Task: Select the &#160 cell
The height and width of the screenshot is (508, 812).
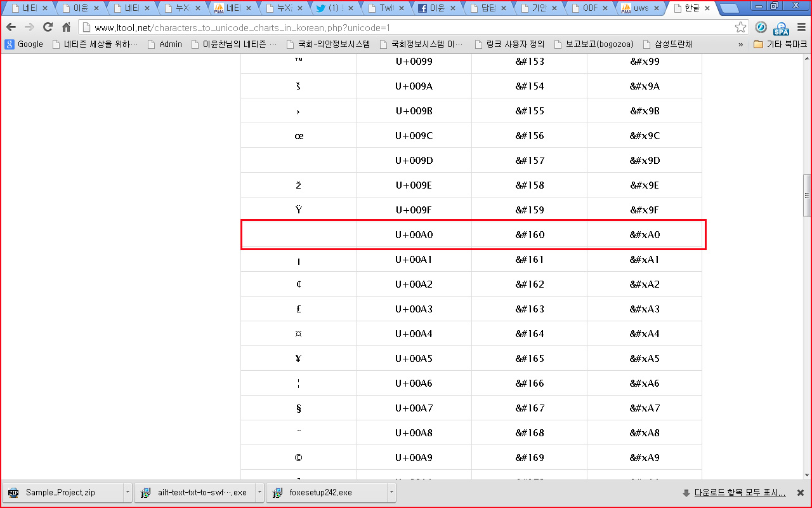Action: click(x=530, y=234)
